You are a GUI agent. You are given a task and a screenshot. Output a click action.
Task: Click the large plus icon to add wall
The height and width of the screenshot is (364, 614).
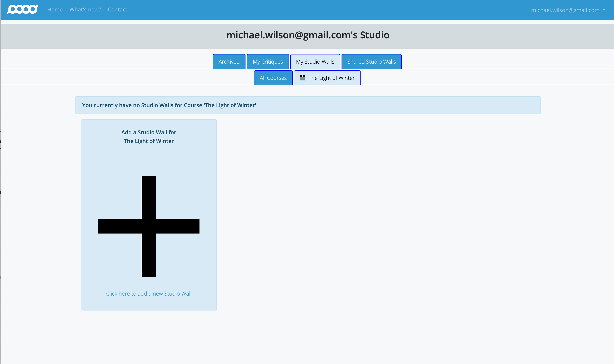[x=149, y=226]
